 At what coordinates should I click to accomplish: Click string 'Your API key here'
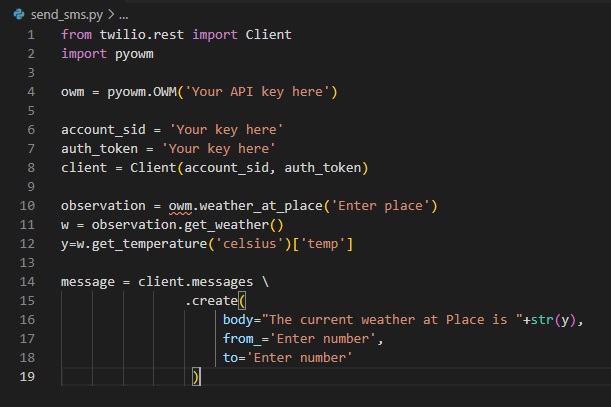pyautogui.click(x=257, y=92)
